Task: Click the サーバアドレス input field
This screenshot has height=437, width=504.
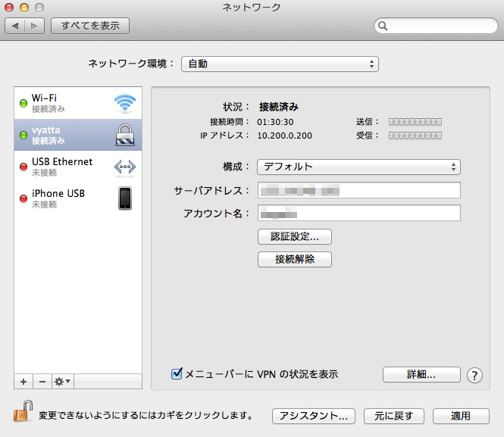Action: tap(359, 190)
